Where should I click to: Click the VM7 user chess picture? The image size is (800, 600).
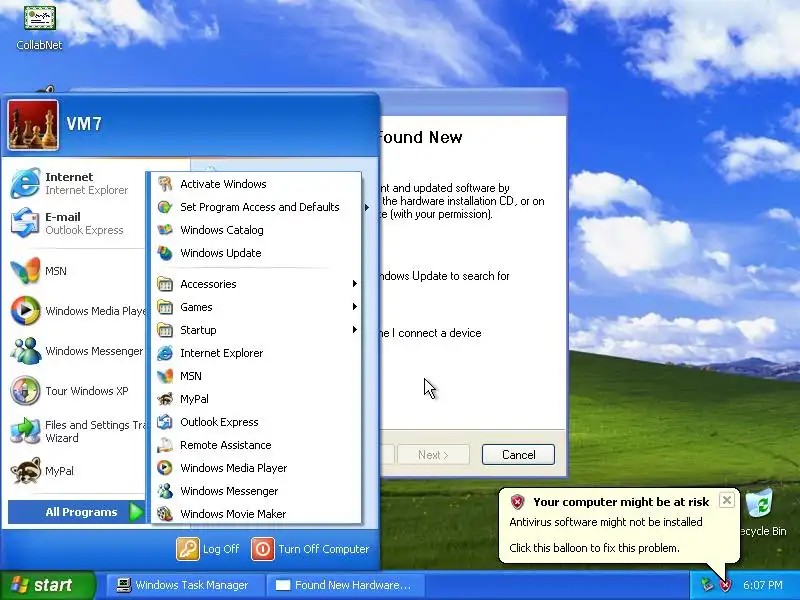33,125
